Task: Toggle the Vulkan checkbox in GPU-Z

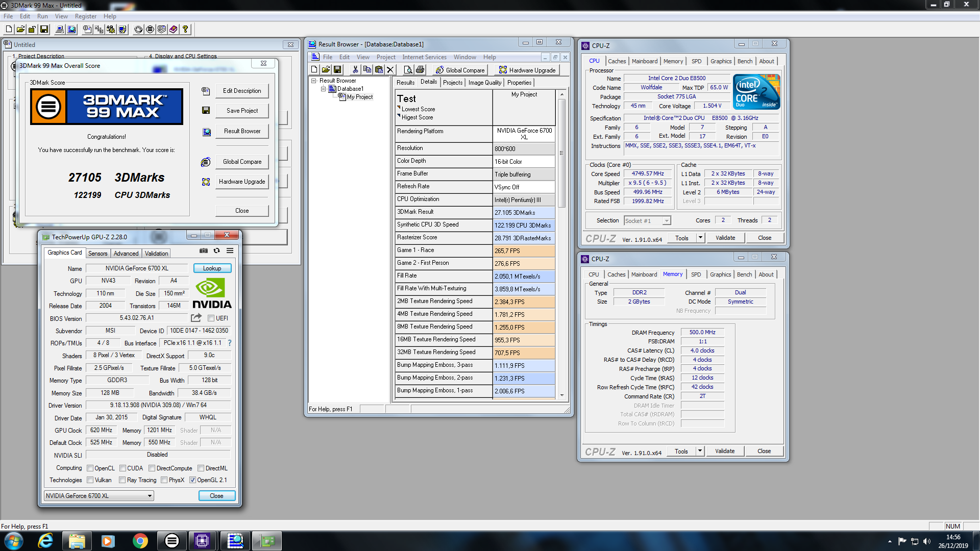Action: tap(90, 480)
